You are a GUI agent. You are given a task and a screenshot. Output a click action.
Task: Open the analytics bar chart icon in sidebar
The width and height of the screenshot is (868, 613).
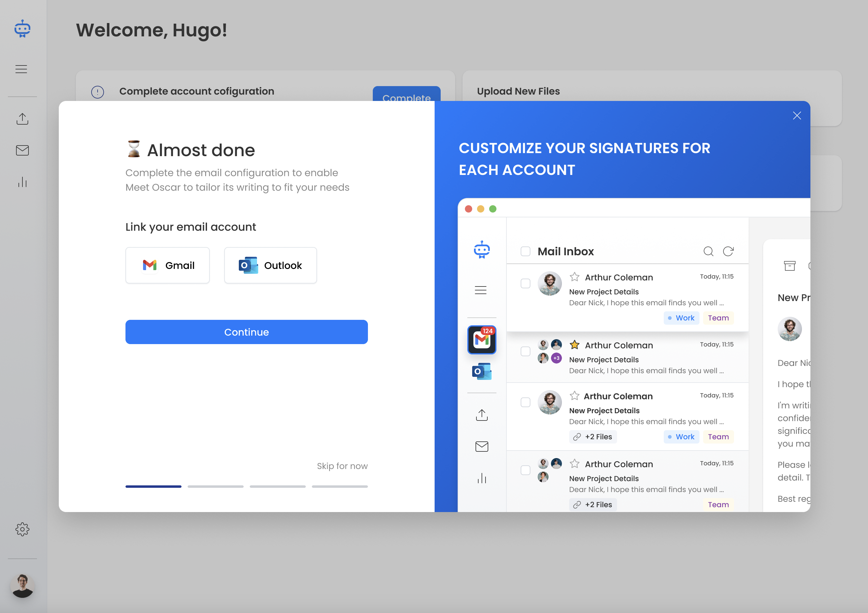[22, 182]
